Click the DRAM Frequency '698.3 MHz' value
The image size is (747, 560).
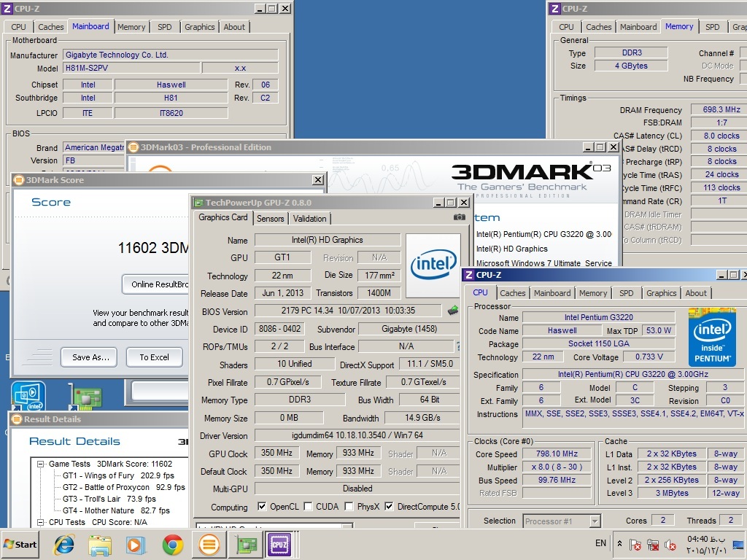[x=721, y=109]
